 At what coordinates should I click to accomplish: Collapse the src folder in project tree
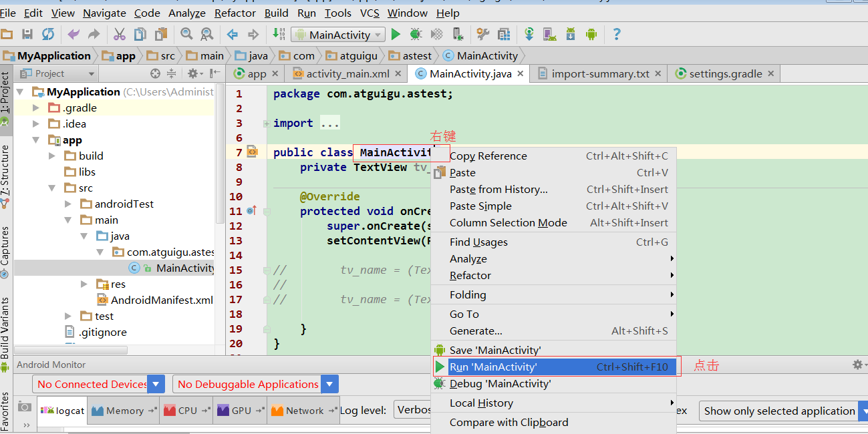tap(53, 188)
